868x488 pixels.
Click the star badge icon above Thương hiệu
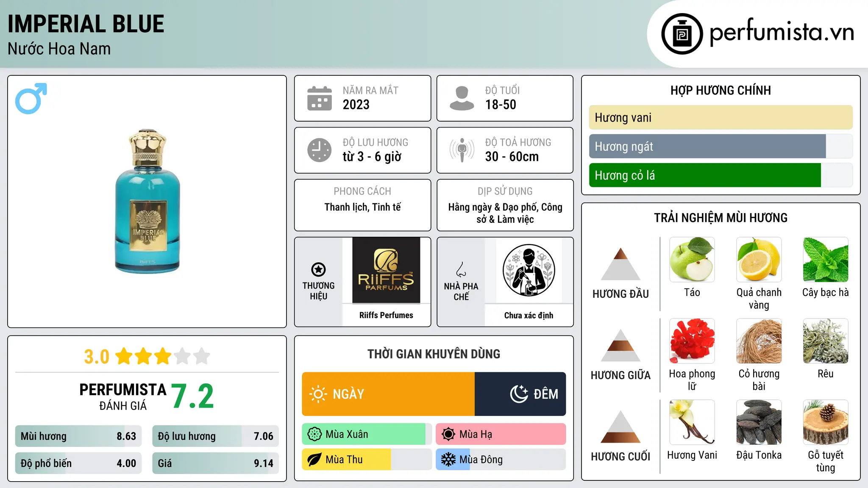click(x=318, y=269)
